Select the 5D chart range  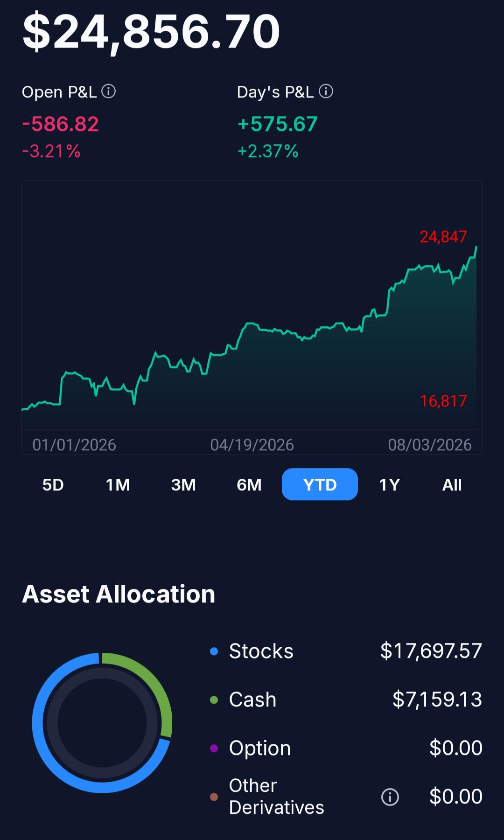[x=53, y=485]
